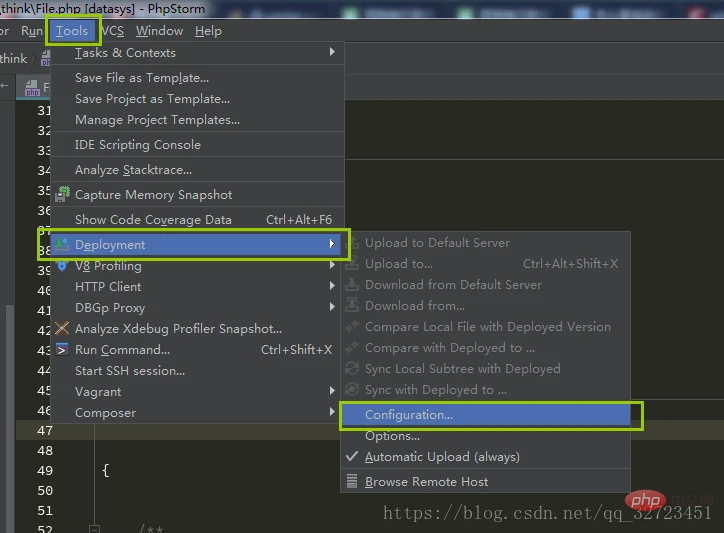
Task: Click the Xdebug Profiler Snapshot icon
Action: tap(62, 329)
